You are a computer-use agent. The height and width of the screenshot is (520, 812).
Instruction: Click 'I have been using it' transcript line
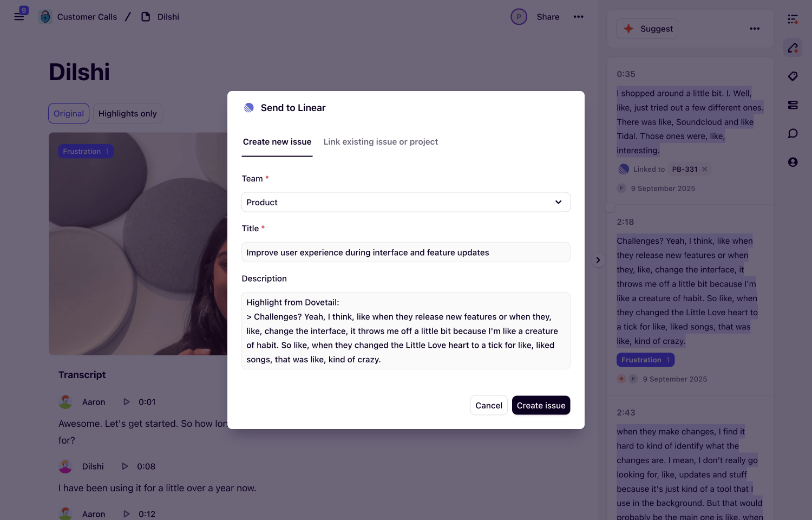coord(157,488)
